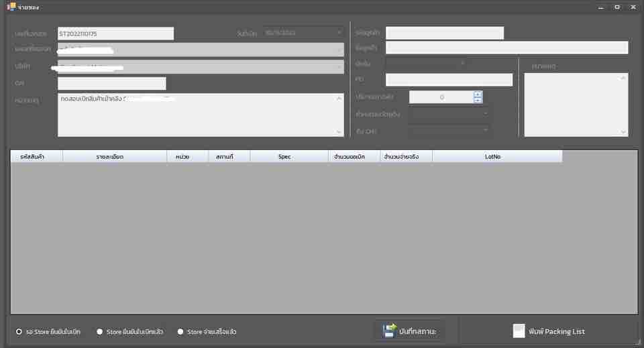The height and width of the screenshot is (348, 644).
Task: Increase the numeric stepper value showing 0
Action: coord(477,94)
